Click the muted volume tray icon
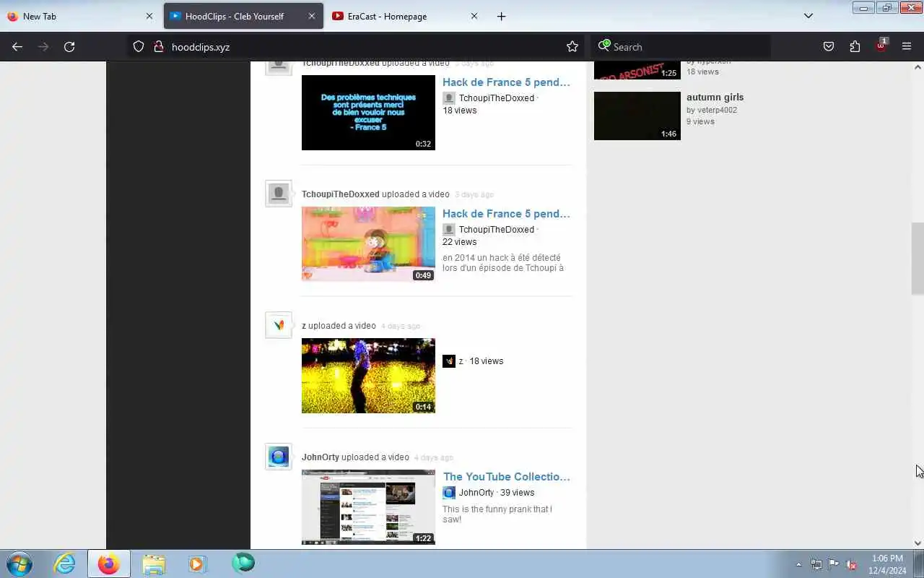924x578 pixels. click(851, 564)
